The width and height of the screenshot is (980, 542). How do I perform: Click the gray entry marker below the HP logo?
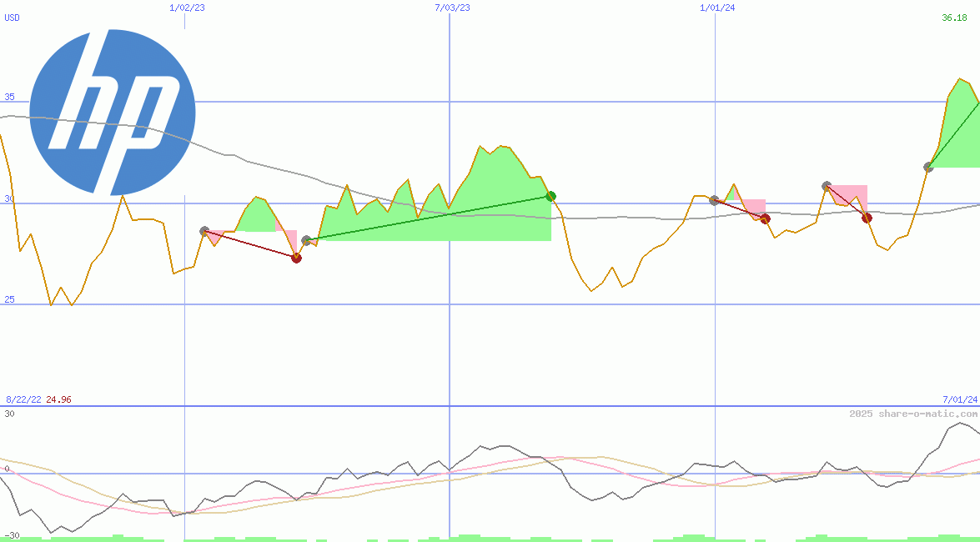[x=204, y=231]
